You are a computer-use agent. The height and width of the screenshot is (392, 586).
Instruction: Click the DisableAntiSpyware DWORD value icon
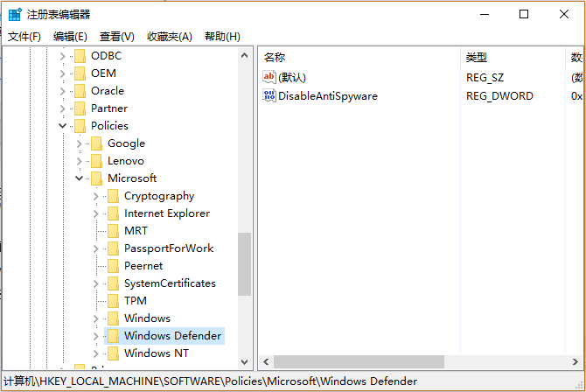269,95
